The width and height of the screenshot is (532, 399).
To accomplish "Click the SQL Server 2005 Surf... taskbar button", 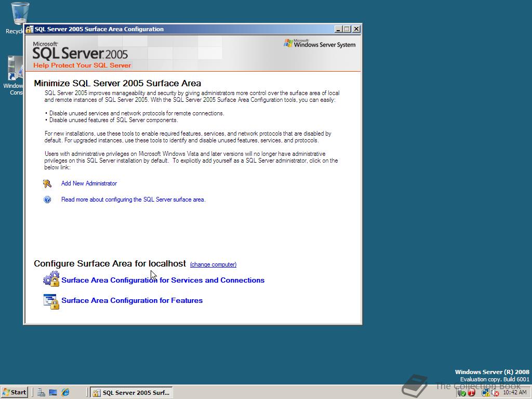I will [131, 393].
